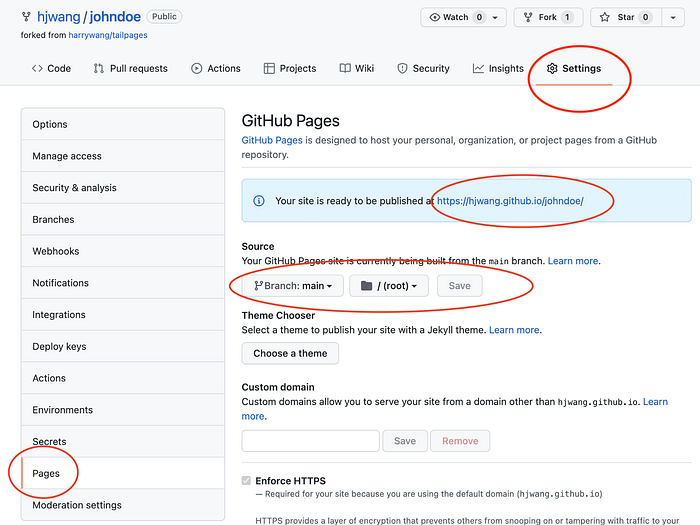This screenshot has width=700, height=525.
Task: Switch to the Pull requests tab
Action: coord(130,68)
